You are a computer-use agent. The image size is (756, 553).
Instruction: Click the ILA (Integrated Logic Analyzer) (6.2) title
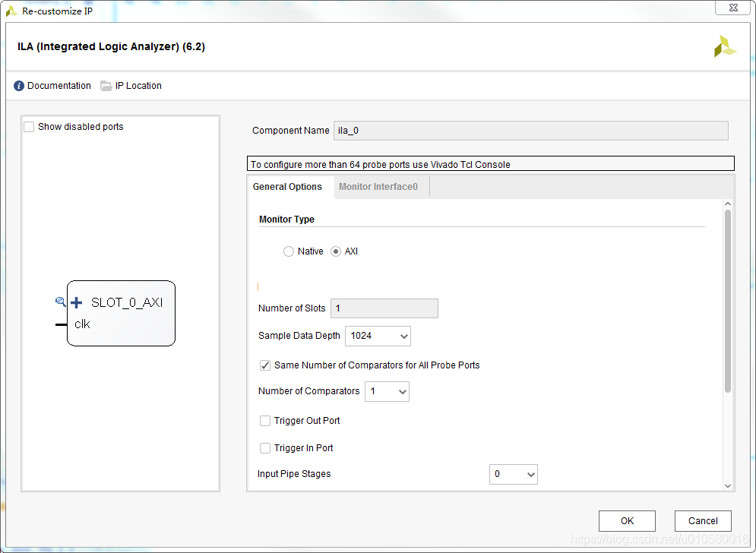point(112,47)
